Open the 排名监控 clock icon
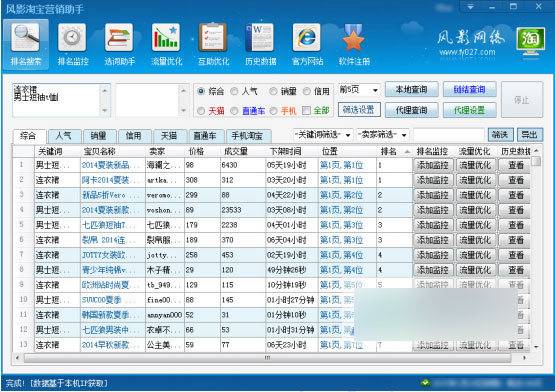The height and width of the screenshot is (392, 555). (72, 38)
